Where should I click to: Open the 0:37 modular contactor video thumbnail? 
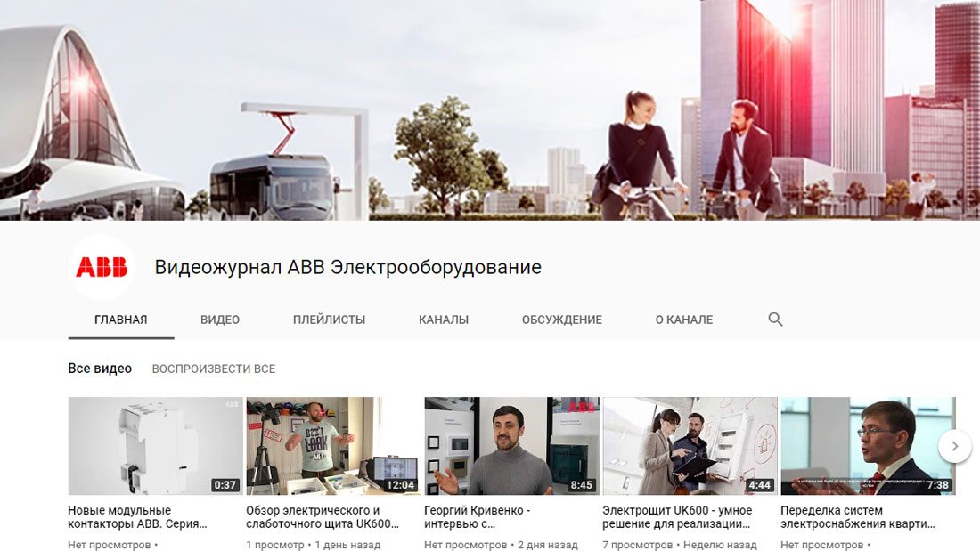pyautogui.click(x=156, y=446)
